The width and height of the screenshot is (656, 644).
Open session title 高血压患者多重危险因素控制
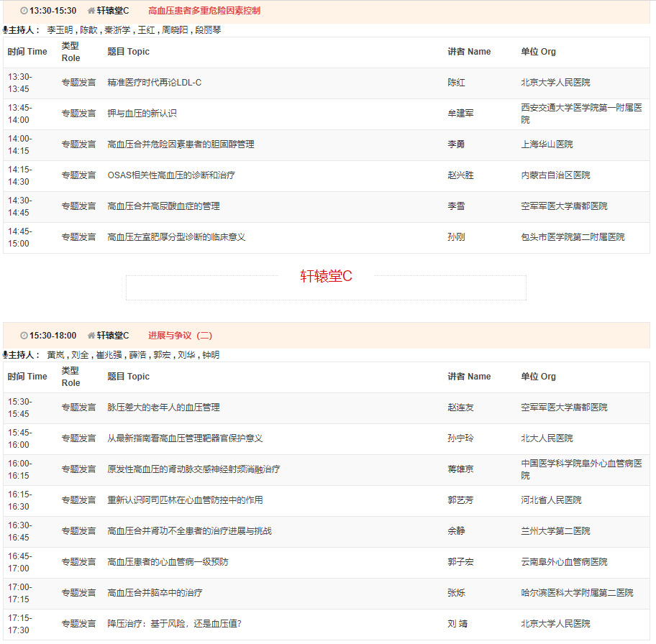click(x=204, y=11)
